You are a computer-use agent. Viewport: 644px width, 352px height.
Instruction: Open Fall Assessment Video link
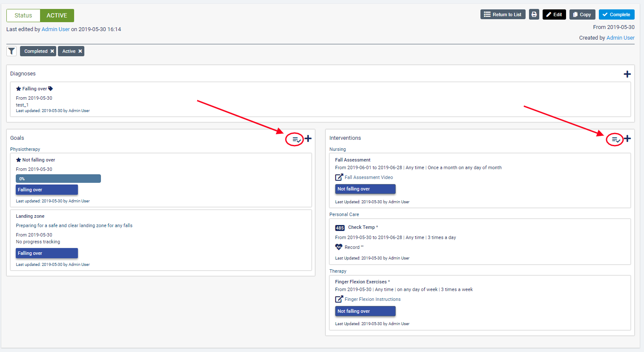[x=368, y=177]
